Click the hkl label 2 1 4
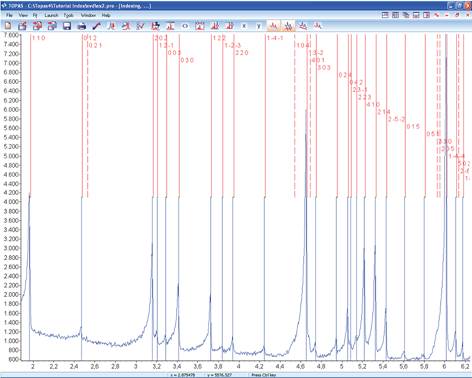 pyautogui.click(x=384, y=112)
